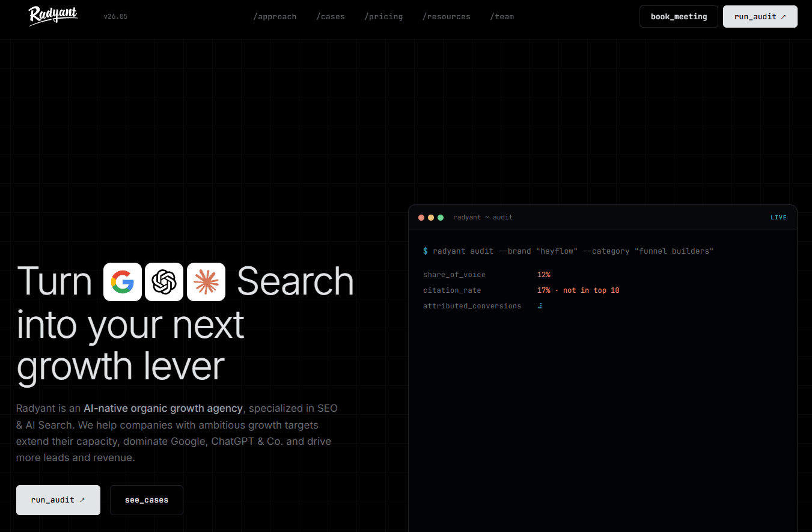Image resolution: width=812 pixels, height=532 pixels.
Task: Click the attributed_conversions label
Action: coord(472,306)
